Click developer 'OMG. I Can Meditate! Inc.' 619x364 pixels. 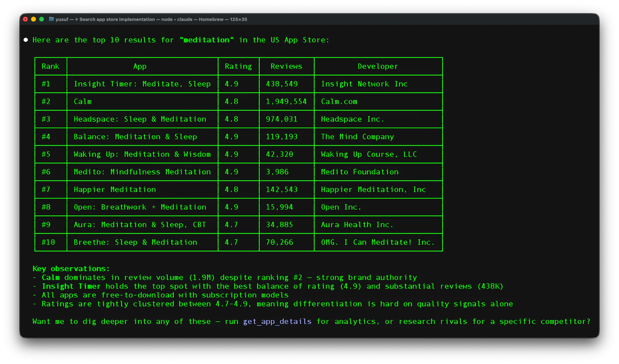378,242
